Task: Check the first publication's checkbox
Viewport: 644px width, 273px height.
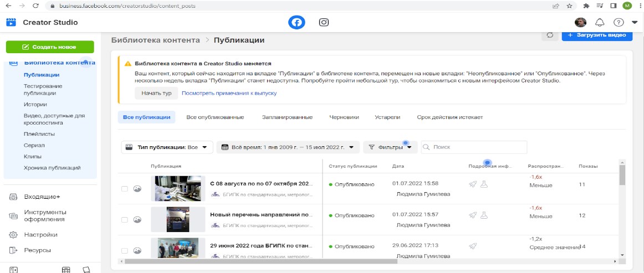Action: (125, 189)
